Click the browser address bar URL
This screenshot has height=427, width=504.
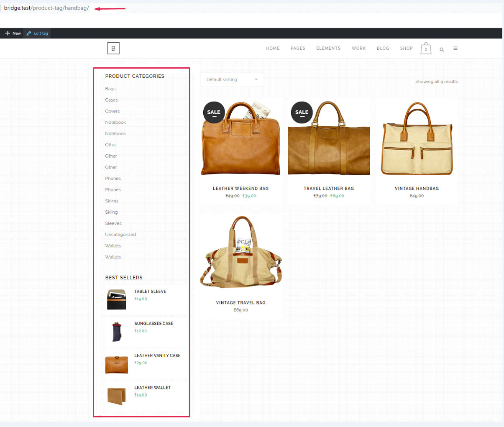point(46,8)
